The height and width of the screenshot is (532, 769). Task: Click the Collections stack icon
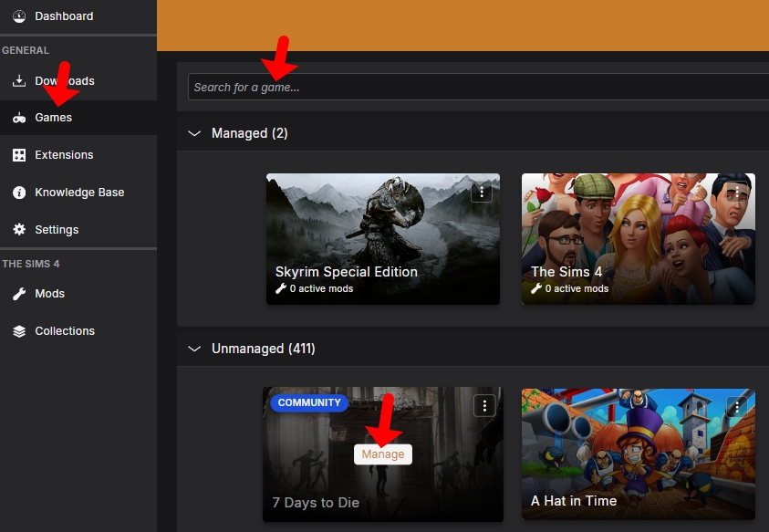coord(18,331)
